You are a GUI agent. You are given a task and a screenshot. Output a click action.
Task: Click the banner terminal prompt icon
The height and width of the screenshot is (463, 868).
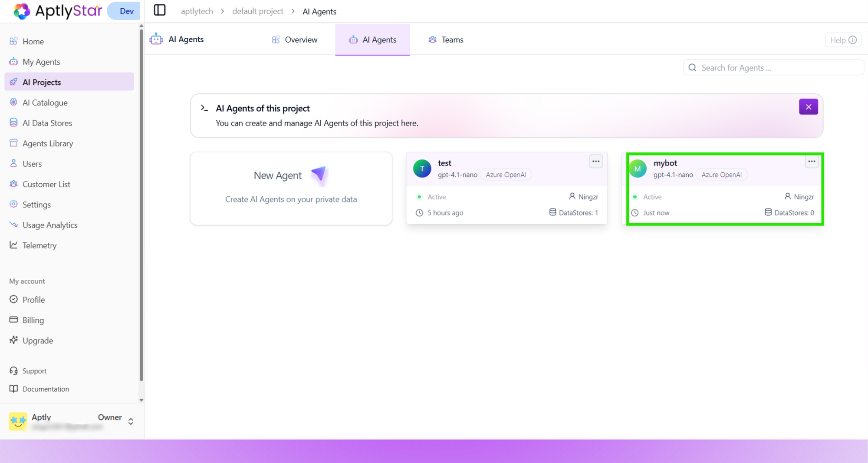pyautogui.click(x=204, y=108)
